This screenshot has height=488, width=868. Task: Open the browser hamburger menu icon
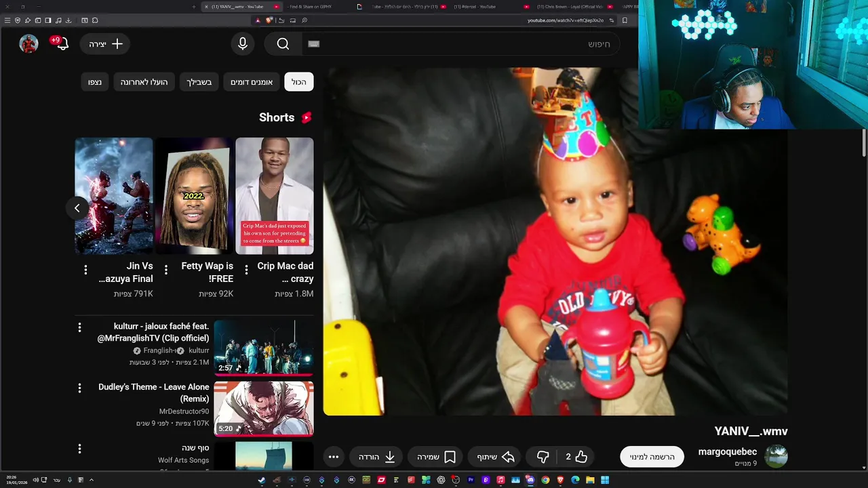[x=7, y=20]
